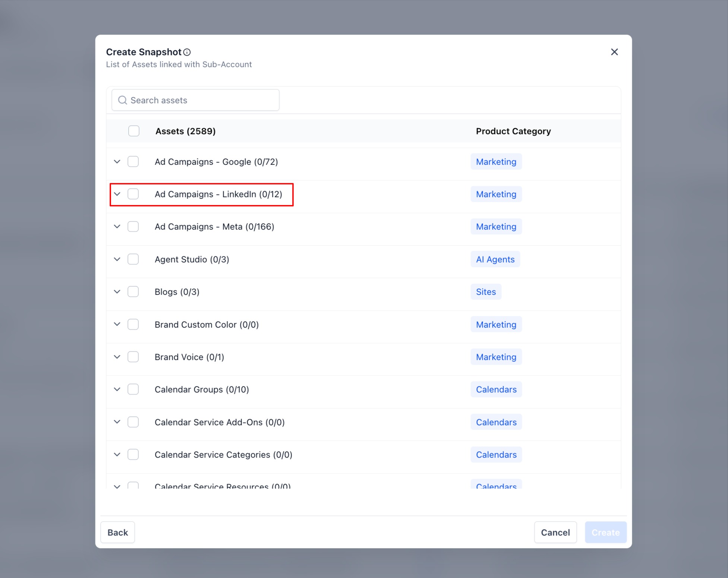The width and height of the screenshot is (728, 578).
Task: Expand Brand Custom Color chevron
Action: point(117,324)
